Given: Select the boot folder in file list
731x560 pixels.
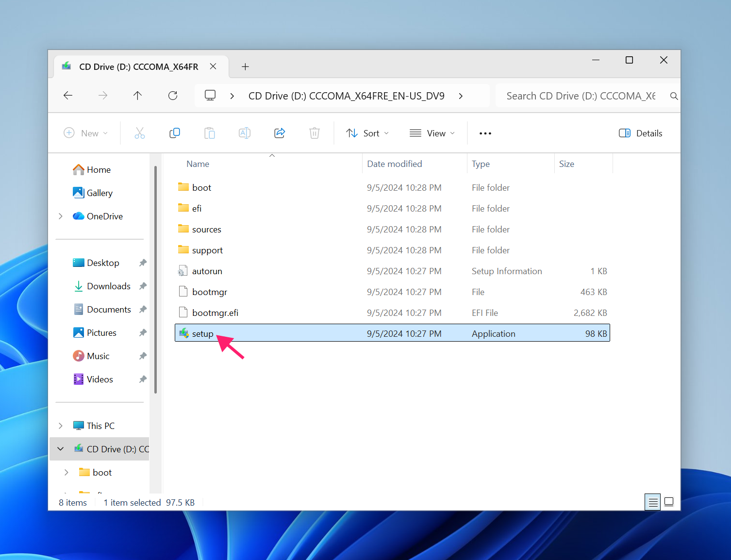Looking at the screenshot, I should [392, 187].
